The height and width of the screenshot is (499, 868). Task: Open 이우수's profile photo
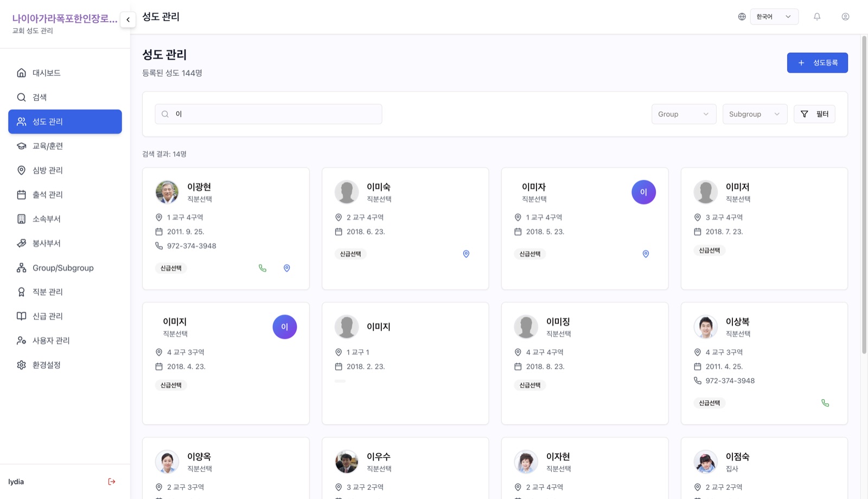347,462
